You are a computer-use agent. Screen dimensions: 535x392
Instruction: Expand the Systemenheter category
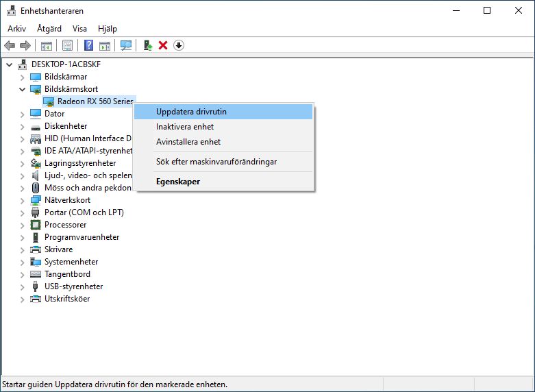[x=23, y=262]
